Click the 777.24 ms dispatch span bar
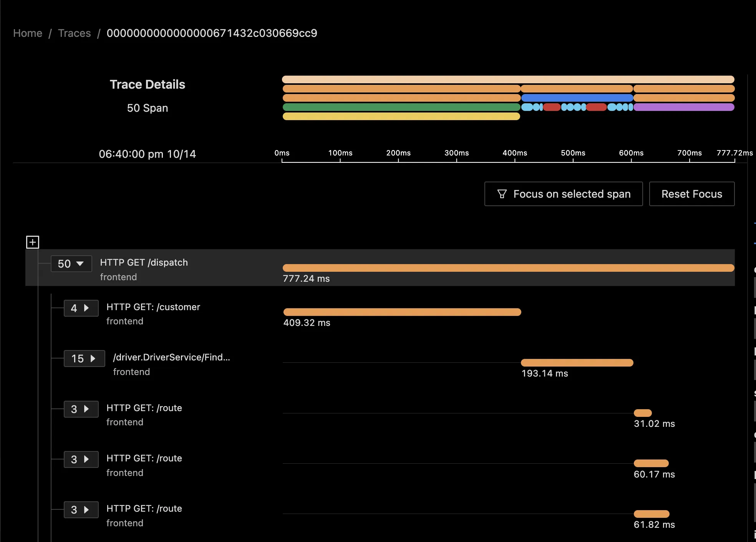 [509, 268]
